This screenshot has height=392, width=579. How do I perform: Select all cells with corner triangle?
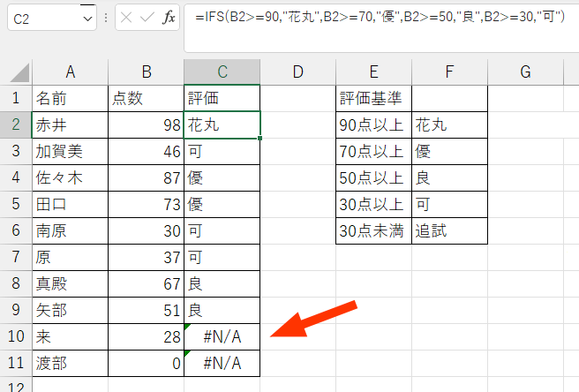[20, 72]
